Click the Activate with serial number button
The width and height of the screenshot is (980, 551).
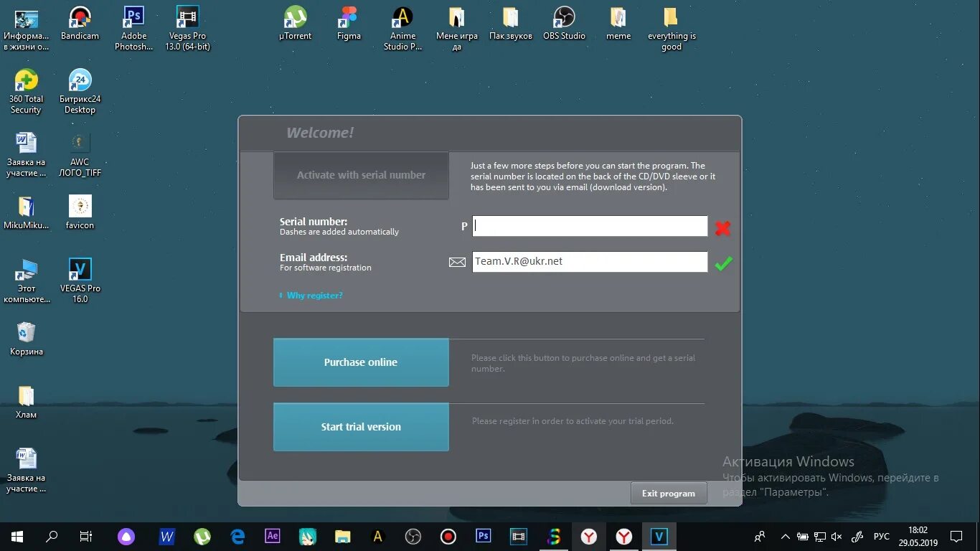361,175
